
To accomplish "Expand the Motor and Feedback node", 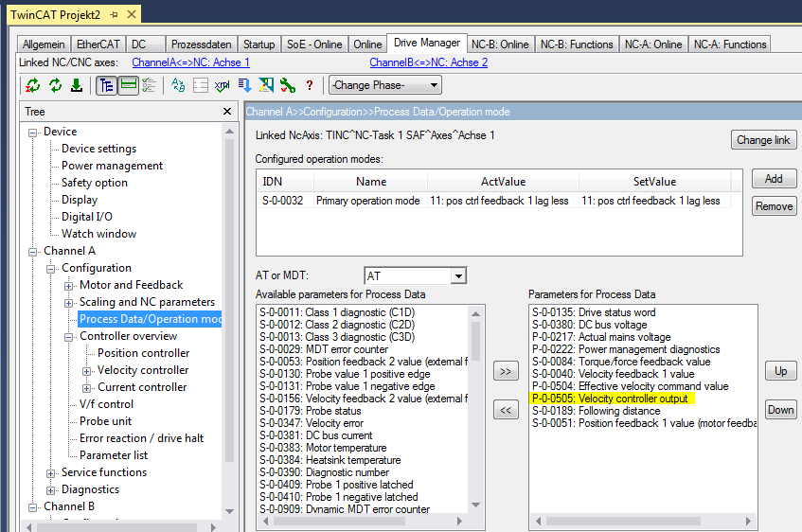I will [x=68, y=286].
